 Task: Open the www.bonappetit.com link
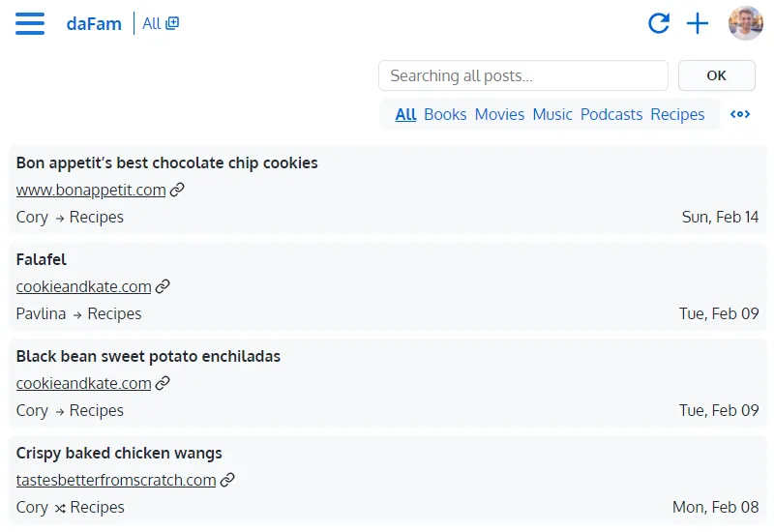pyautogui.click(x=91, y=190)
